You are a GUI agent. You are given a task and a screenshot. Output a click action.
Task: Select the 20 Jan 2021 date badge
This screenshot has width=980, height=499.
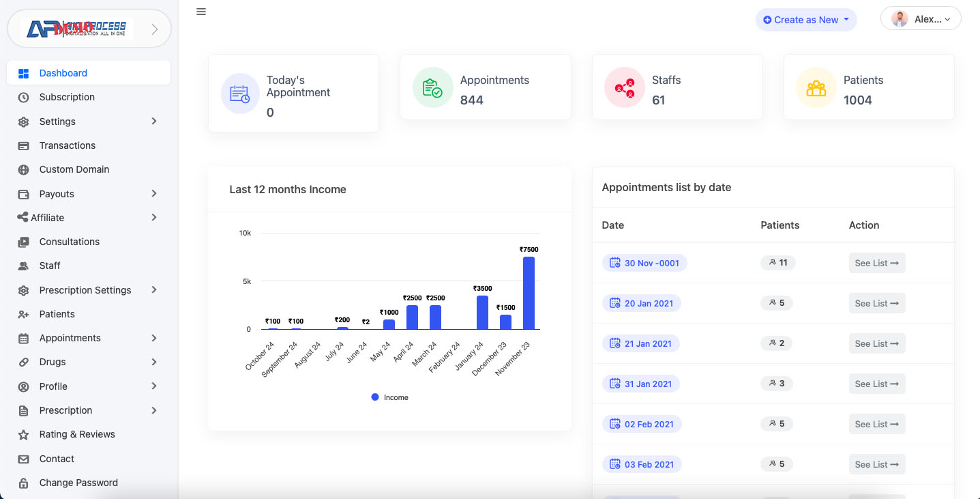642,303
